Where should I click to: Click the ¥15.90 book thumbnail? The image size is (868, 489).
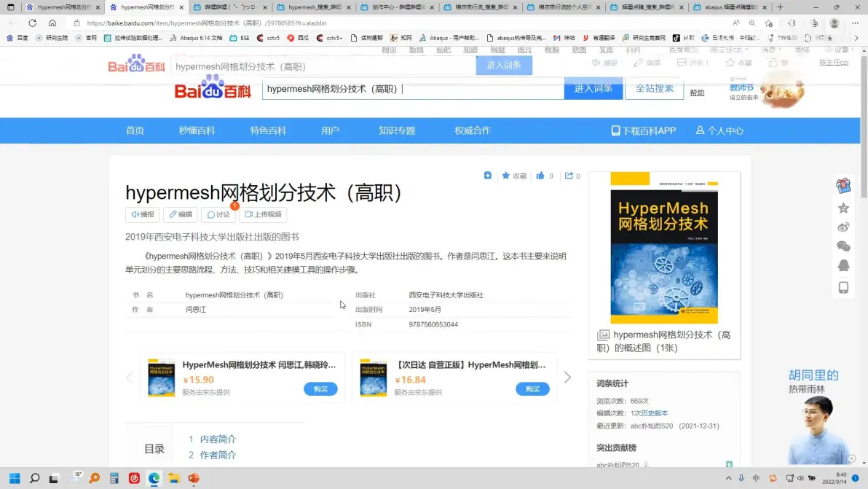(161, 377)
